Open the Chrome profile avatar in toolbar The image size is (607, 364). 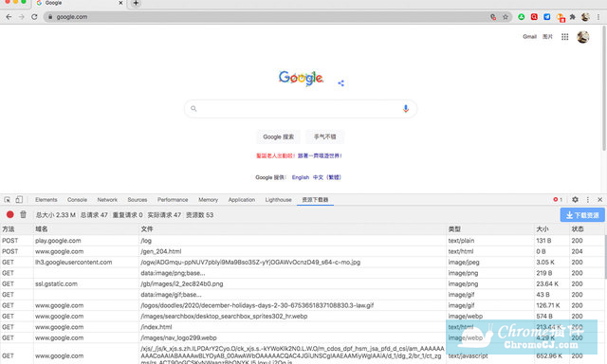tap(585, 17)
